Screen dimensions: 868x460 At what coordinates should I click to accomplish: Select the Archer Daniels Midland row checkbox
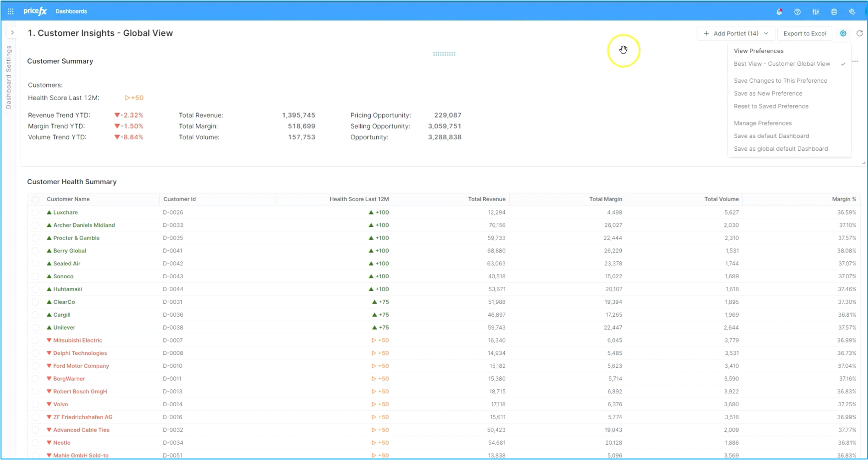[x=35, y=226]
